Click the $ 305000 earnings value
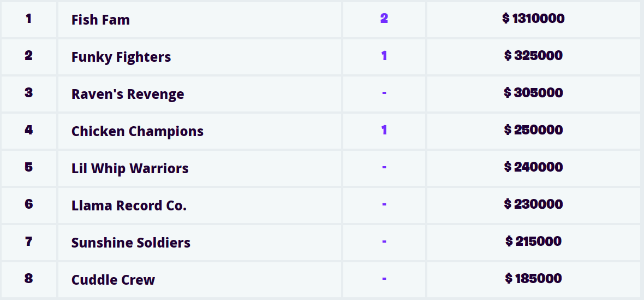This screenshot has height=300, width=644. (x=533, y=93)
